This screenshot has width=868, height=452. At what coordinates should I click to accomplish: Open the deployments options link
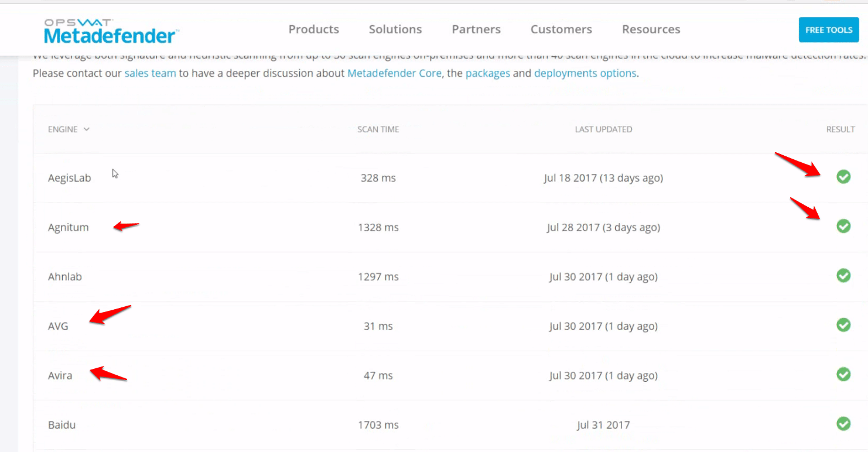(585, 74)
